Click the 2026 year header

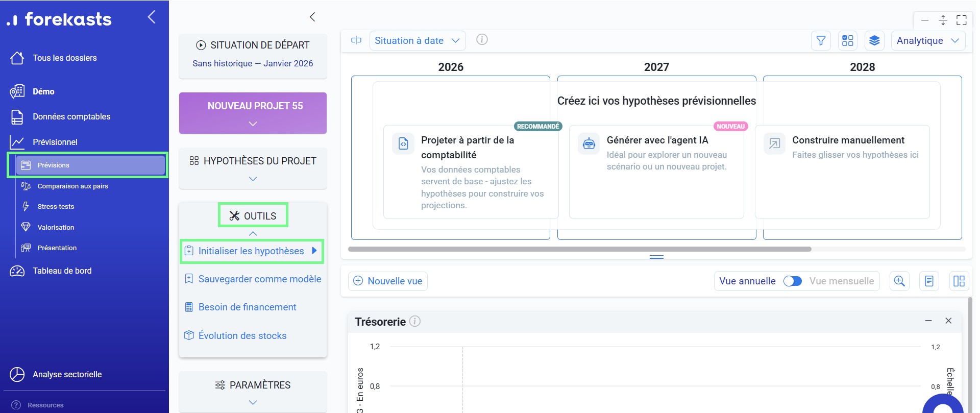pyautogui.click(x=451, y=67)
